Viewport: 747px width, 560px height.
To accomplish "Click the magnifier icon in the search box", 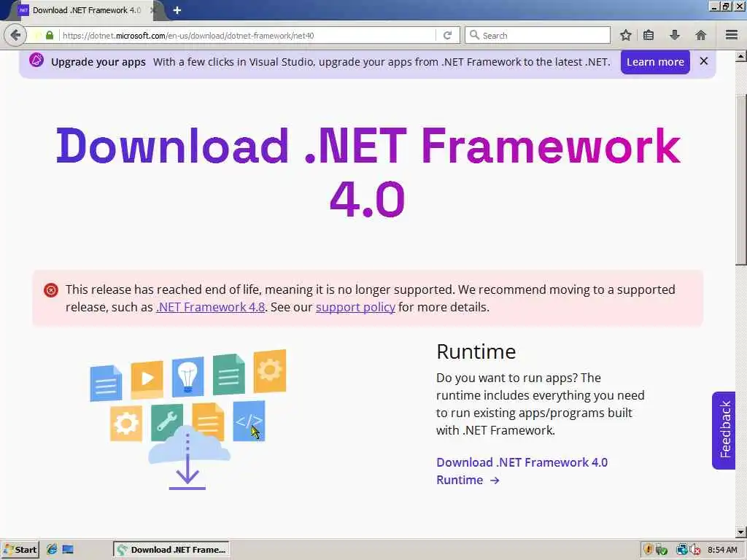I will 474,35.
